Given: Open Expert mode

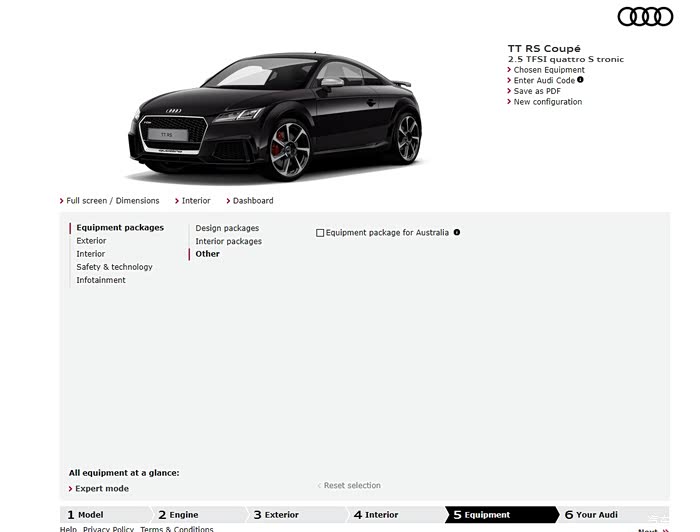Looking at the screenshot, I should tap(102, 489).
